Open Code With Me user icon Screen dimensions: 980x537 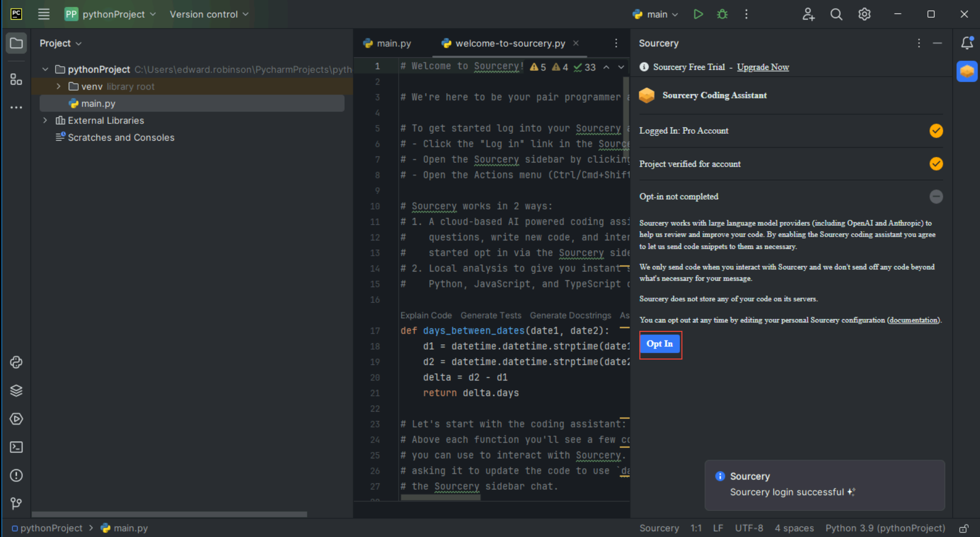coord(808,14)
